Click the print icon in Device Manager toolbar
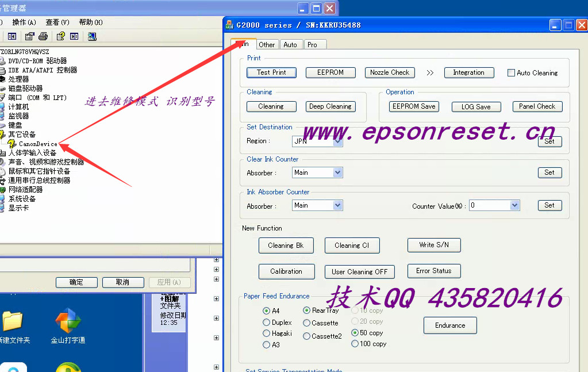 [43, 36]
